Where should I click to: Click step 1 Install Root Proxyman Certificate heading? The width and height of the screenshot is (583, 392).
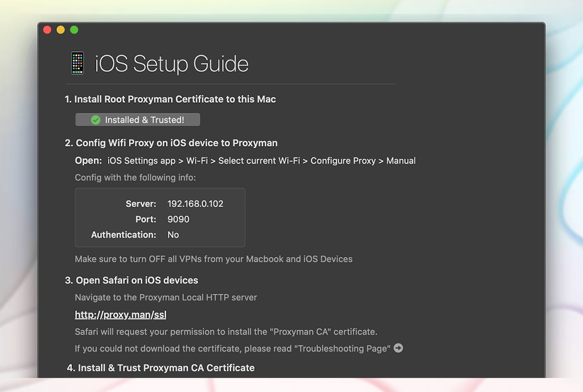tap(170, 99)
